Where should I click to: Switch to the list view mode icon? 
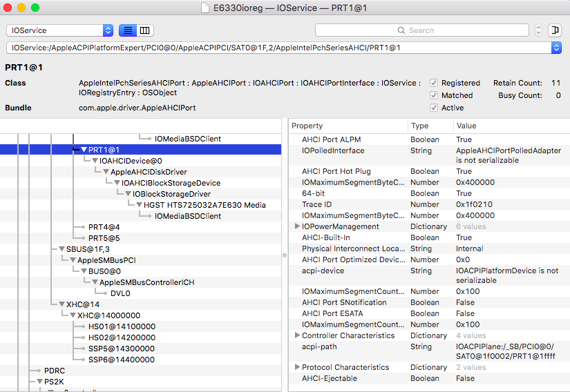click(x=128, y=30)
